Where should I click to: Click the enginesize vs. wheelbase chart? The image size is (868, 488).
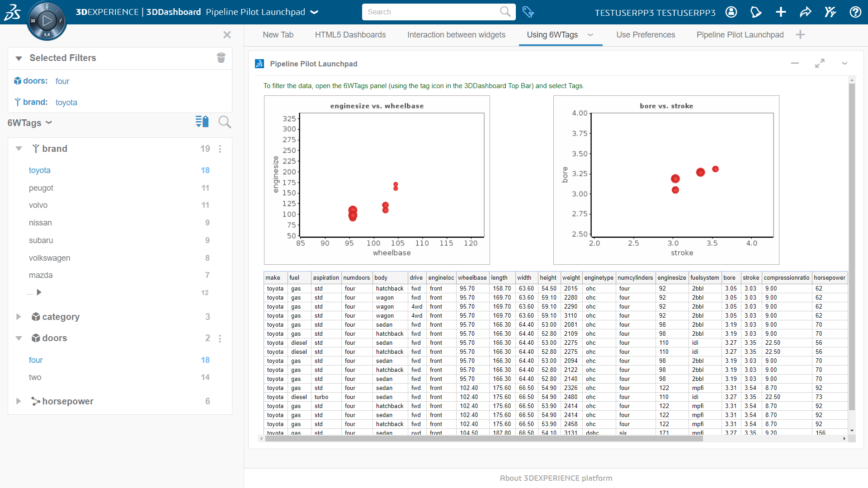(377, 180)
